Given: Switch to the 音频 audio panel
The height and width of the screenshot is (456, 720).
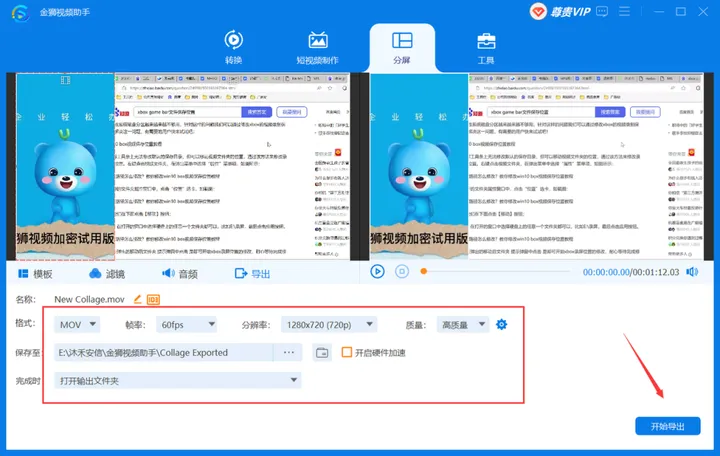Looking at the screenshot, I should tap(180, 274).
